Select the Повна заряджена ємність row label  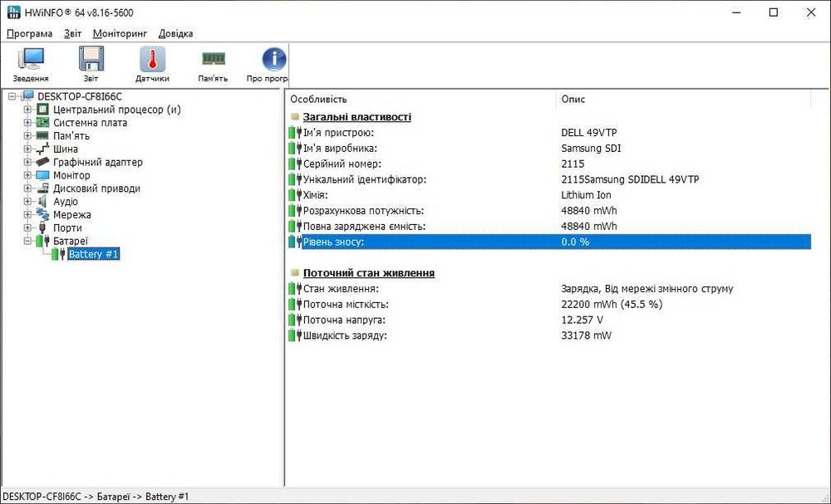[364, 227]
